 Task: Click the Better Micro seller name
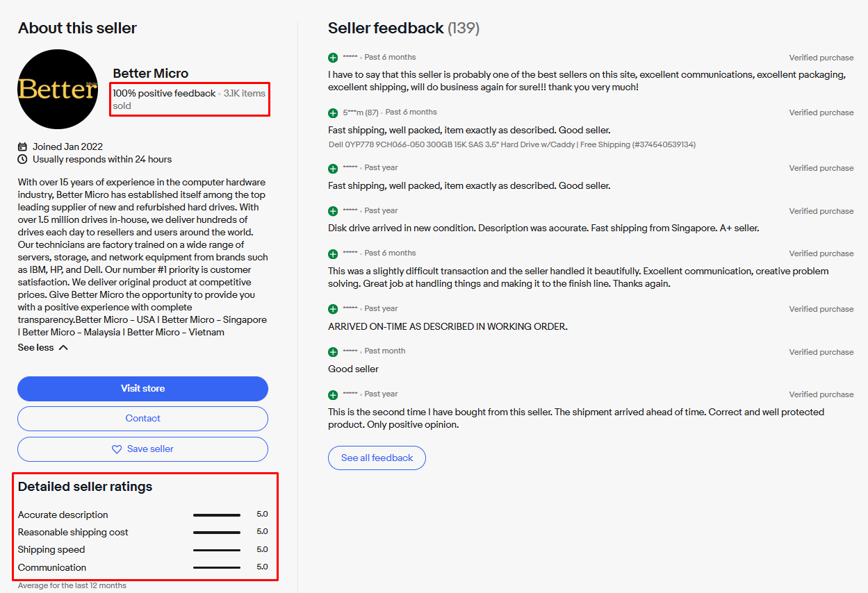point(150,74)
